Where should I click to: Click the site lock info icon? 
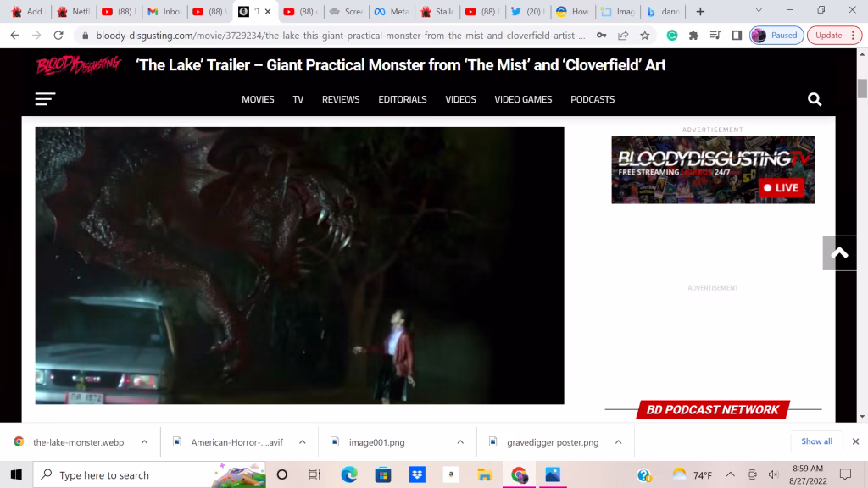(85, 36)
